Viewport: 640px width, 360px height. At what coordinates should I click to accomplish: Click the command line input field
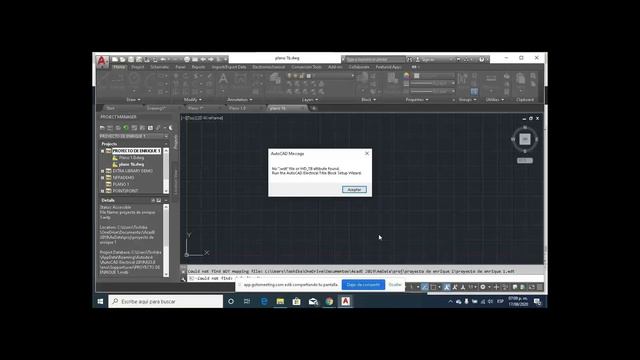[x=365, y=278]
